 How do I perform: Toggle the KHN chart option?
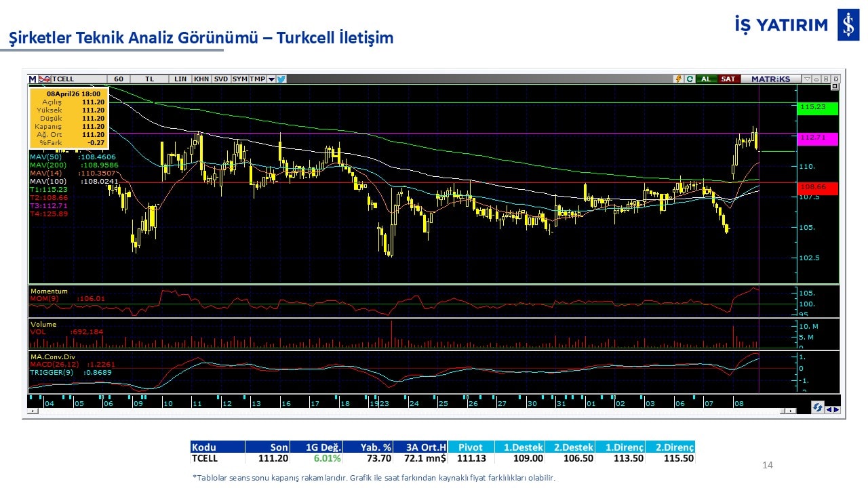click(x=201, y=79)
